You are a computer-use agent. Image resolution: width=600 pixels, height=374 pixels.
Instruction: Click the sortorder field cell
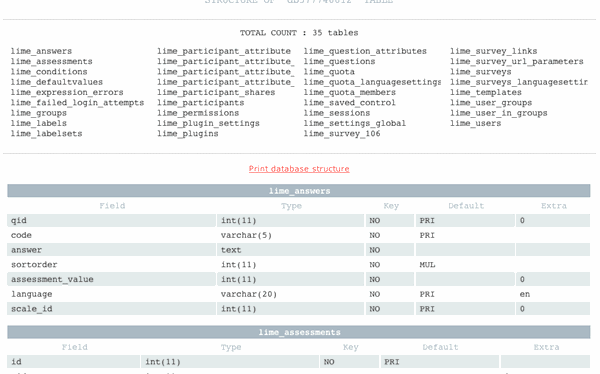[111, 265]
